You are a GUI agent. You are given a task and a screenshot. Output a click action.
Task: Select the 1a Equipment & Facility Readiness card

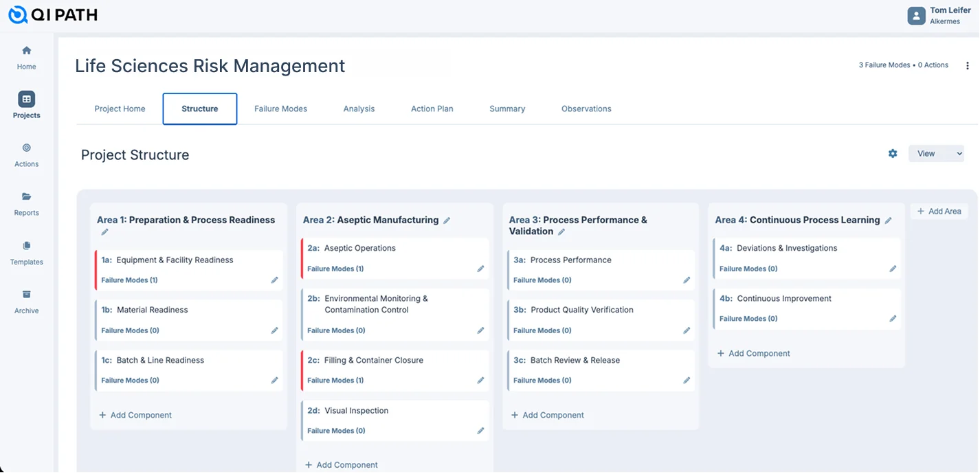188,270
